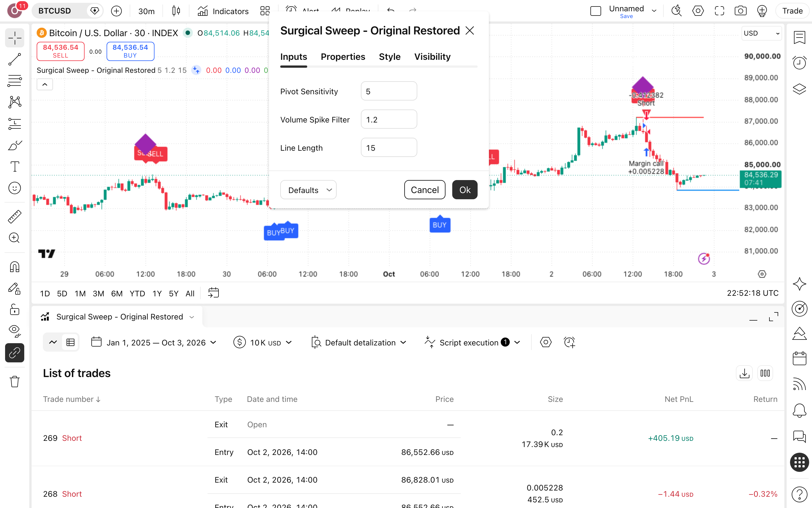The height and width of the screenshot is (508, 812).
Task: Enter fullscreen mode
Action: (x=719, y=11)
